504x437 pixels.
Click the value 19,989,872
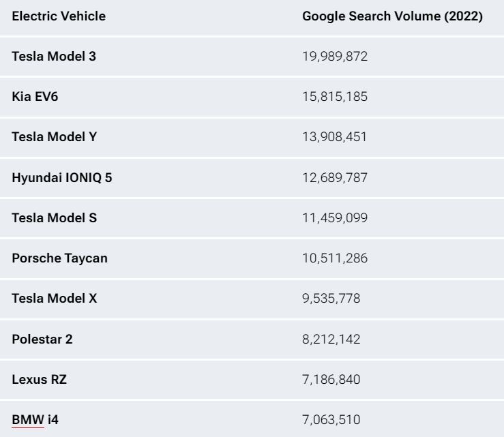coord(335,57)
